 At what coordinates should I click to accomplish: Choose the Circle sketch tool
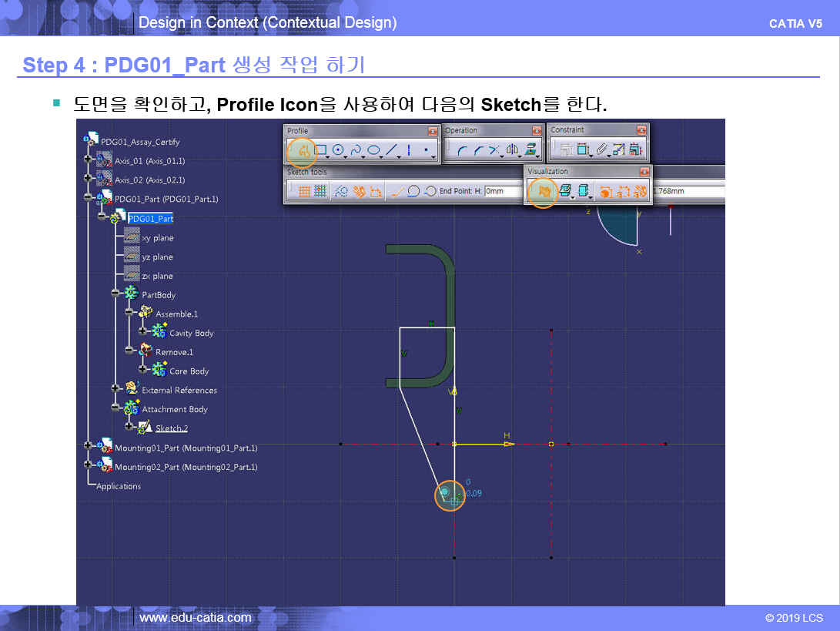338,150
